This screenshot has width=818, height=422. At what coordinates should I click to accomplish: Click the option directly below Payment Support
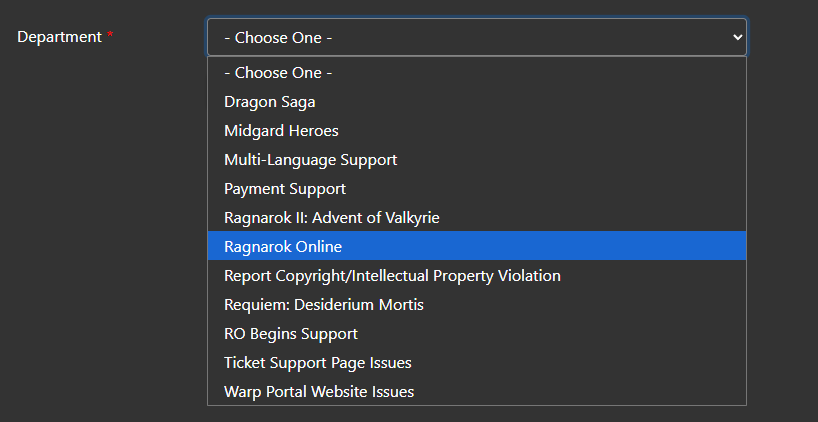coord(331,217)
